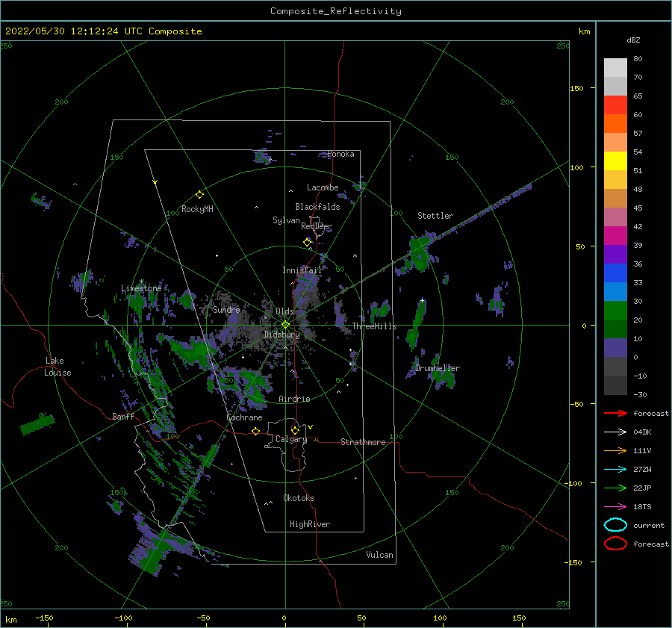
Task: Click the RockyMH label
Action: (x=197, y=209)
